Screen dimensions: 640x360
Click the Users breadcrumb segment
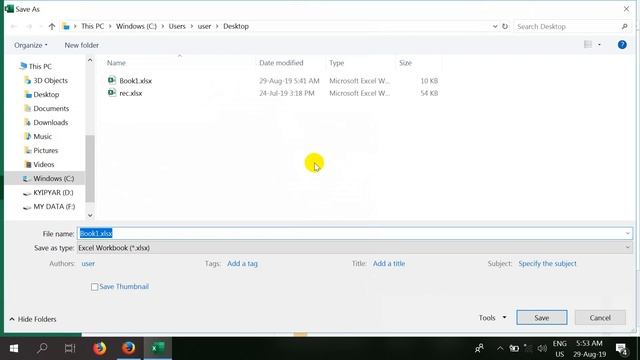pyautogui.click(x=177, y=27)
